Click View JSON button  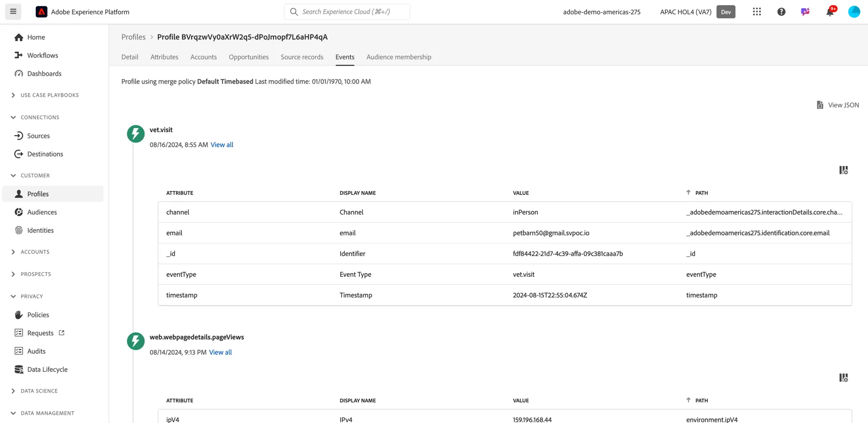tap(838, 105)
